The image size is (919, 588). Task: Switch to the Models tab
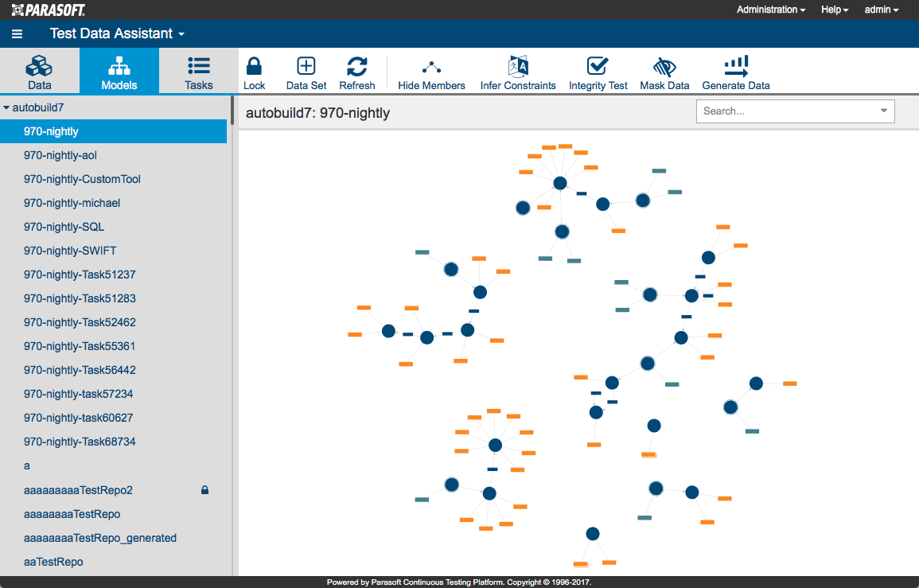pyautogui.click(x=119, y=72)
